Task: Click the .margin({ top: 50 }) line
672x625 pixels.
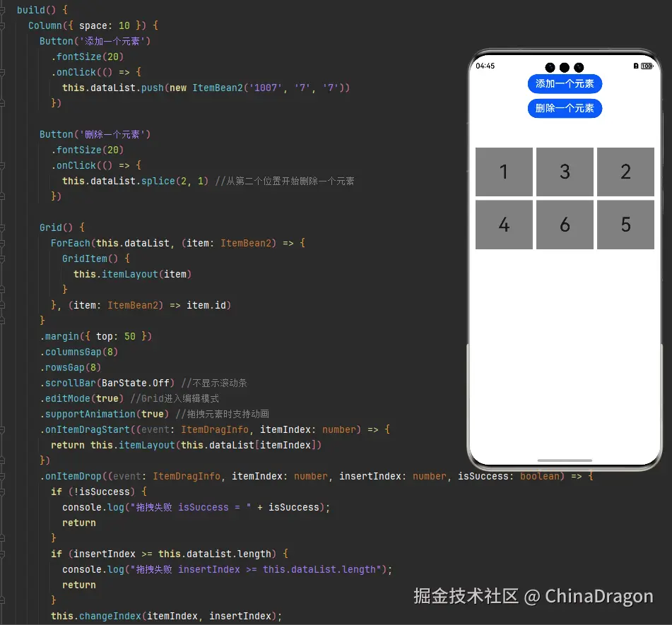Action: 96,336
